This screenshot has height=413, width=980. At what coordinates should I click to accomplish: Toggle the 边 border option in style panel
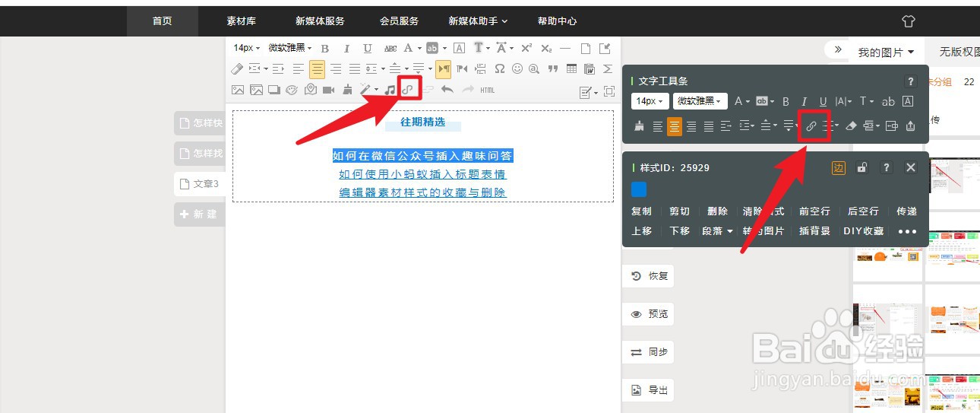click(x=838, y=167)
